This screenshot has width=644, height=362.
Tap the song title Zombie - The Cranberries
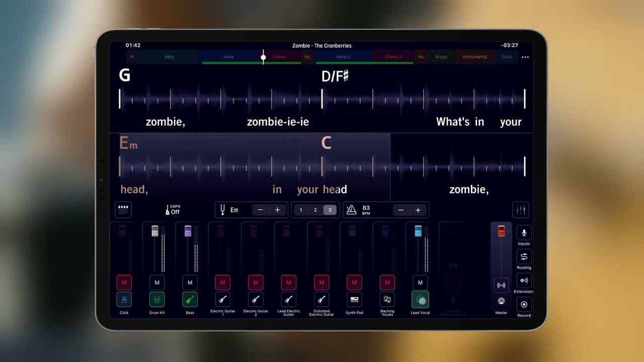(x=322, y=46)
